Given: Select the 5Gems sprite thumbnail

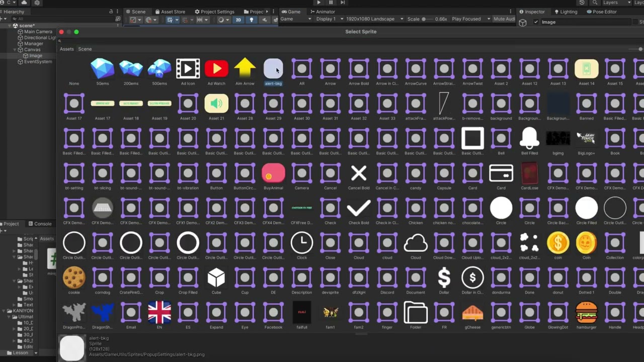Looking at the screenshot, I should pos(102,68).
